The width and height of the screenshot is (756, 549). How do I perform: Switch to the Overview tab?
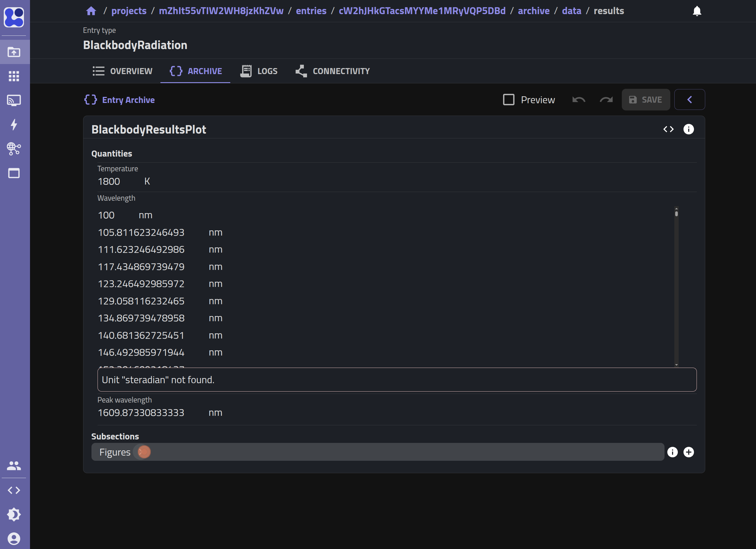point(122,71)
